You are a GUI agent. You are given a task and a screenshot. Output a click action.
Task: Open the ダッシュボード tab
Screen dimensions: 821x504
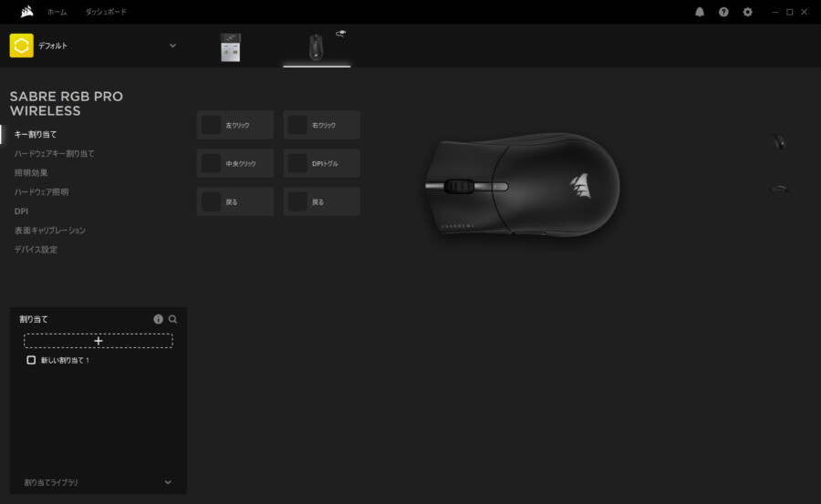[x=106, y=12]
